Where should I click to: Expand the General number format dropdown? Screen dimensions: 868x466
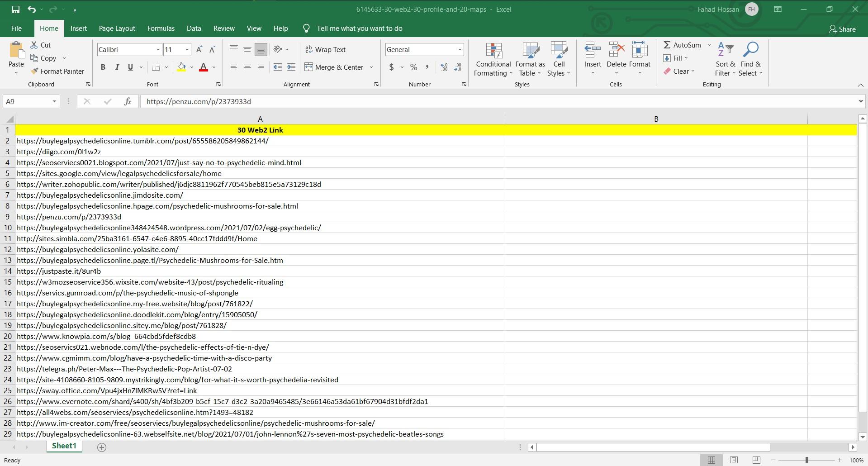click(x=460, y=50)
